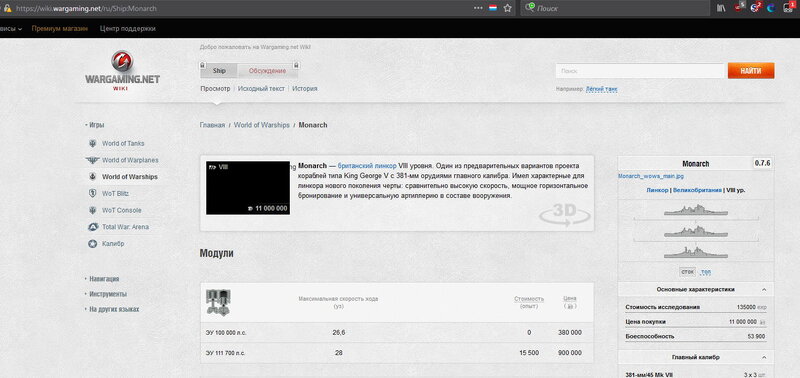Open the 3D model viewer icon

coord(564,215)
